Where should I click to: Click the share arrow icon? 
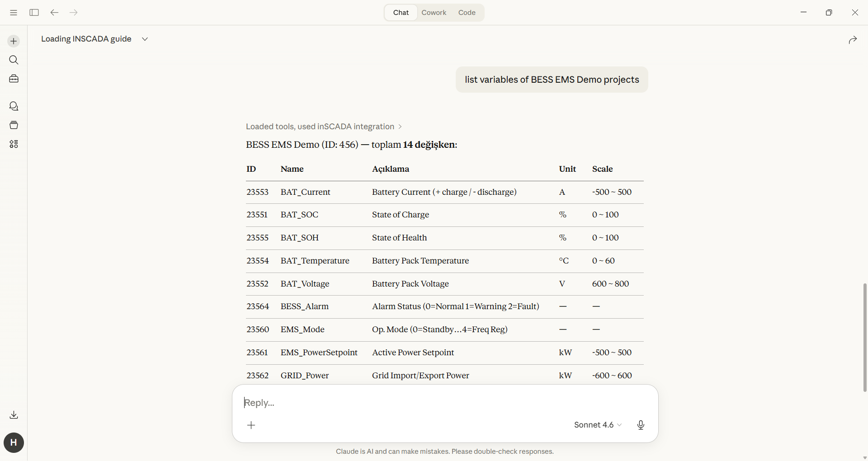[x=853, y=40]
